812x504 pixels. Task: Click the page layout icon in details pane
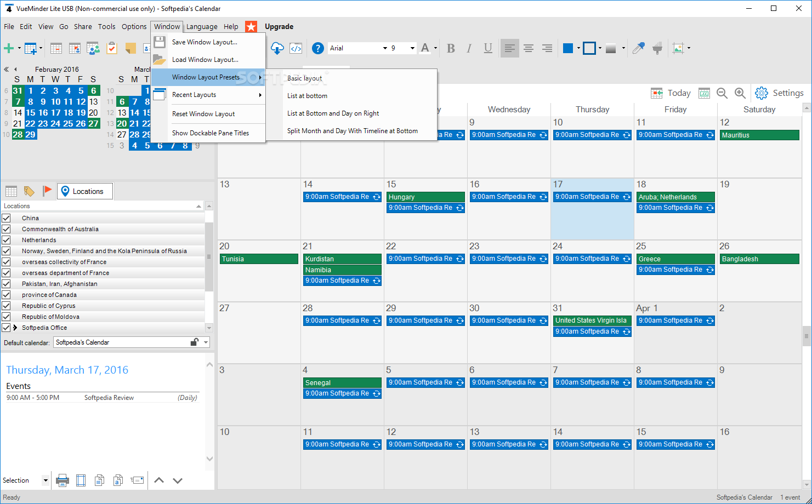coord(81,480)
